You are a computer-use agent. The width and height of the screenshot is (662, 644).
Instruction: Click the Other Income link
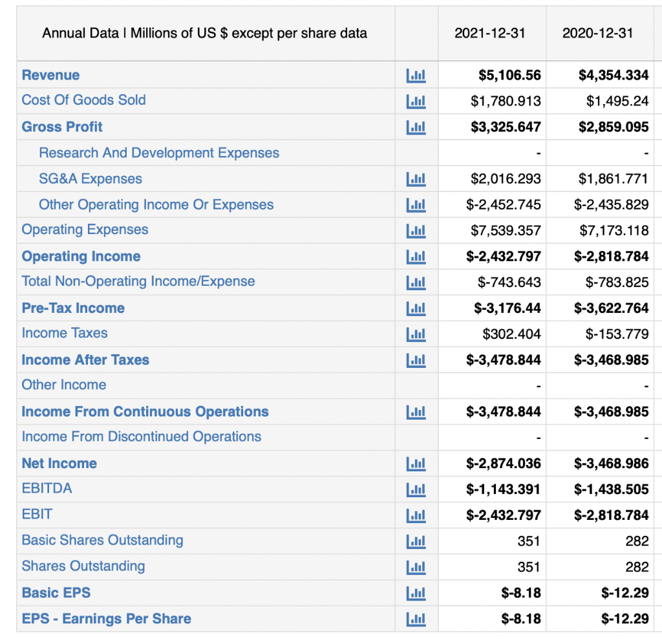64,385
